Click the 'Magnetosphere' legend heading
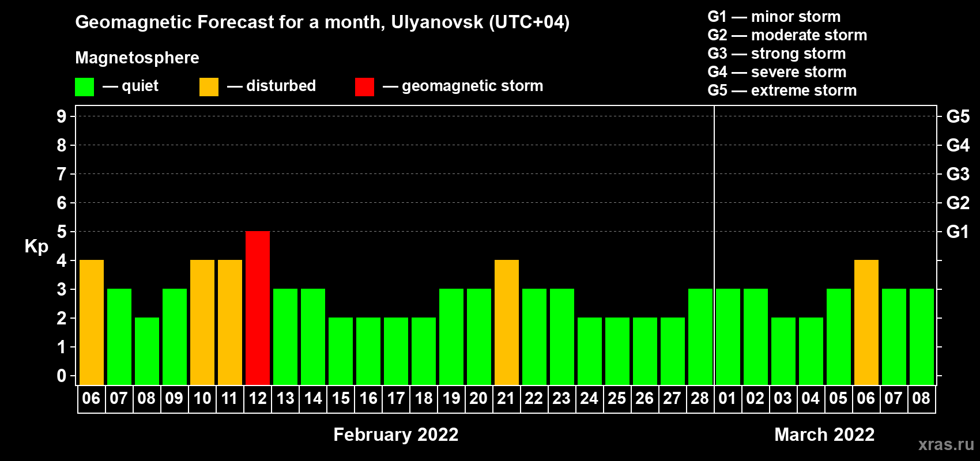This screenshot has height=461, width=980. (x=137, y=58)
